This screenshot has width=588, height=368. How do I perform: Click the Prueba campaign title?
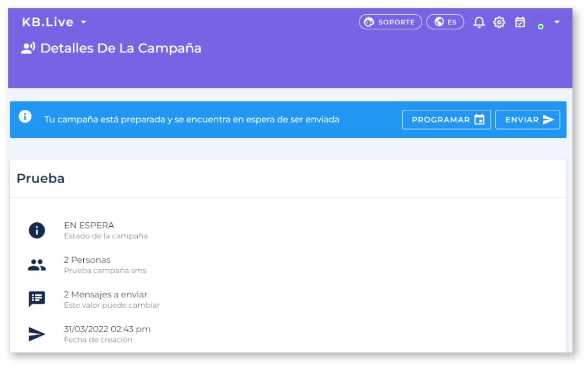[x=40, y=178]
